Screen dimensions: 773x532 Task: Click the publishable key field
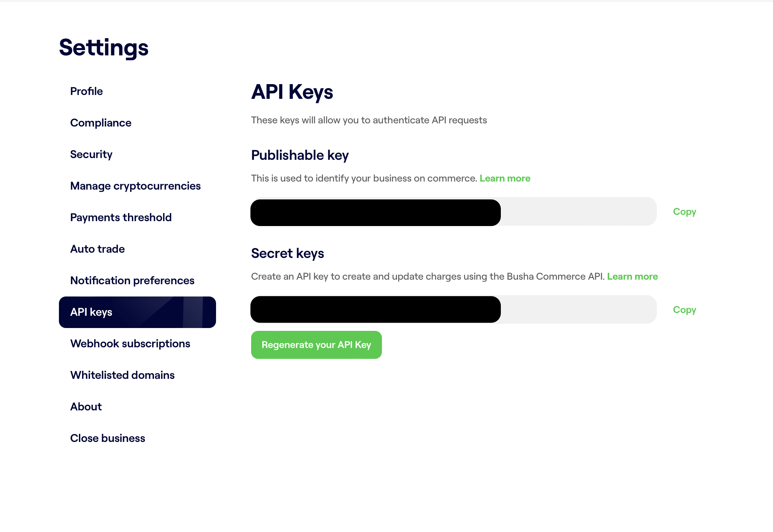[453, 212]
